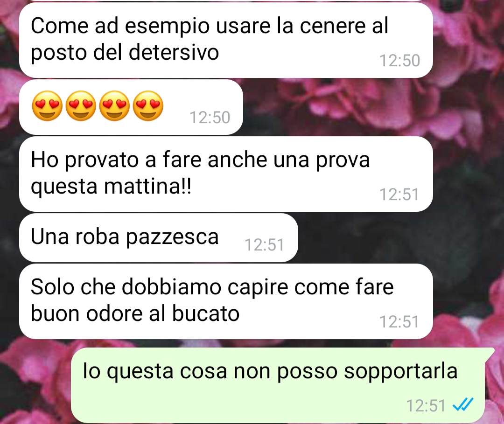Select the 'Ho provato a fare anche una prova' message
This screenshot has height=424, width=504.
[226, 174]
